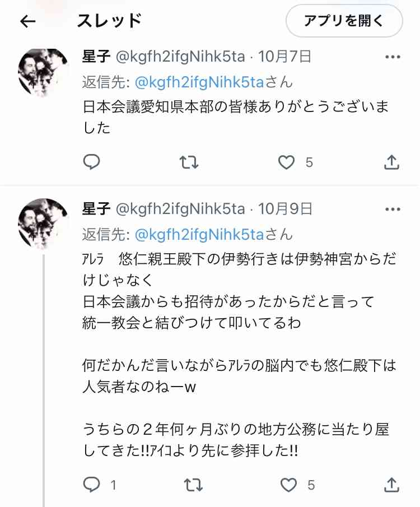
Task: Share the 10月7日 tweet
Action: [391, 162]
